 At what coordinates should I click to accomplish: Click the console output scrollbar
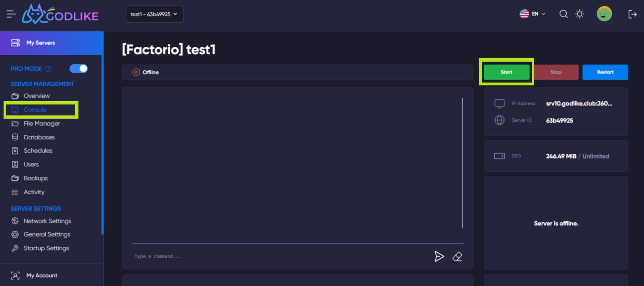click(x=462, y=163)
